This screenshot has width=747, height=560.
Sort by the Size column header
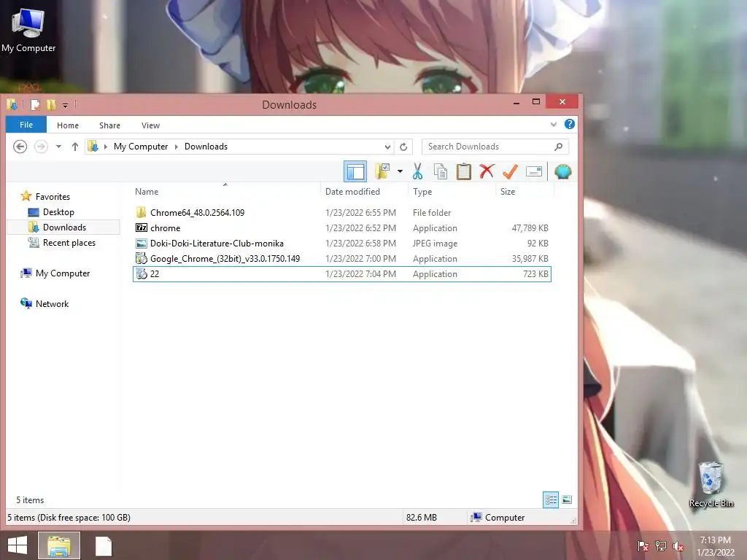pyautogui.click(x=508, y=192)
